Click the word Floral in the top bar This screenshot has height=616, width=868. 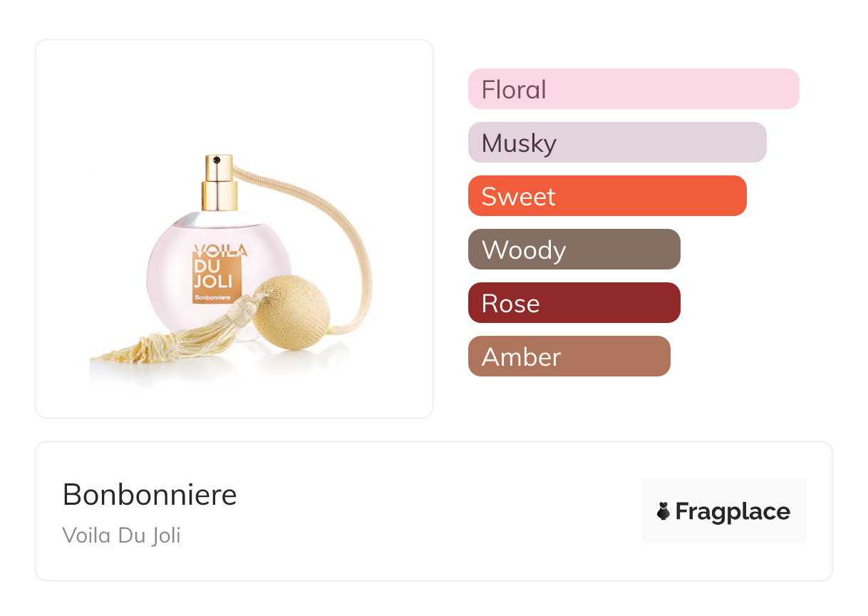[x=514, y=90]
